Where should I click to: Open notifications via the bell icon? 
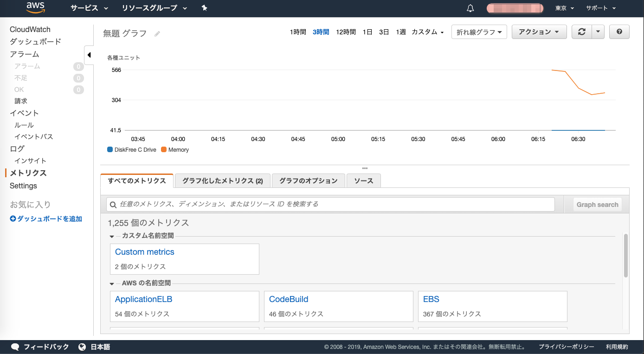pyautogui.click(x=470, y=8)
